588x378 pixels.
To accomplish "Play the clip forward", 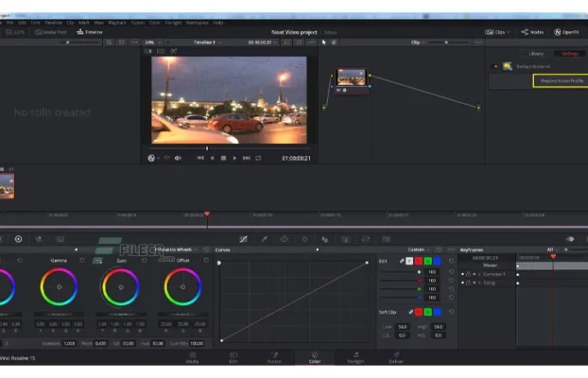I will coord(234,158).
